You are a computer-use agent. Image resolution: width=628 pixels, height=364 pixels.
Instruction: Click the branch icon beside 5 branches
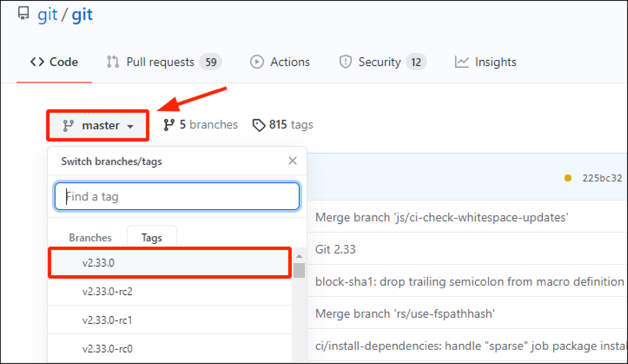click(x=169, y=125)
